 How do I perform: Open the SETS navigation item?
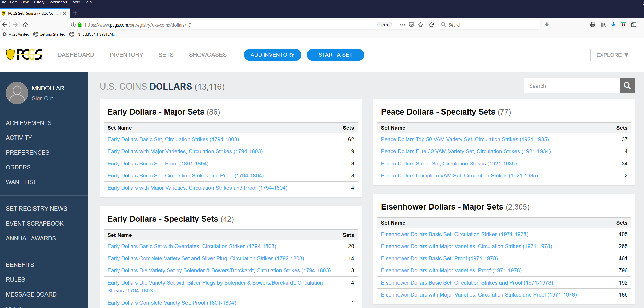(x=166, y=55)
